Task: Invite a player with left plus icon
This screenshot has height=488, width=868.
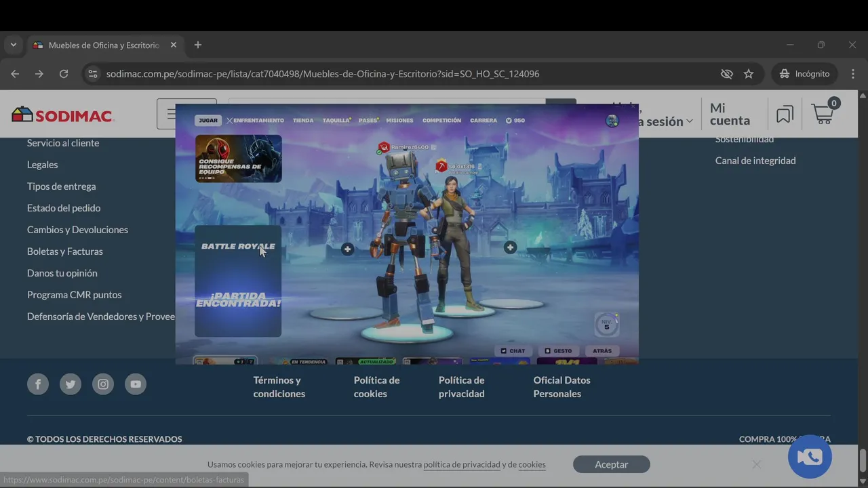Action: pos(347,249)
